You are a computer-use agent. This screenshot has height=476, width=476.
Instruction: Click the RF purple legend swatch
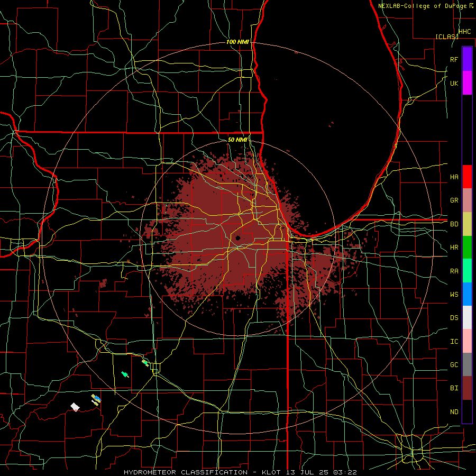[x=467, y=59]
